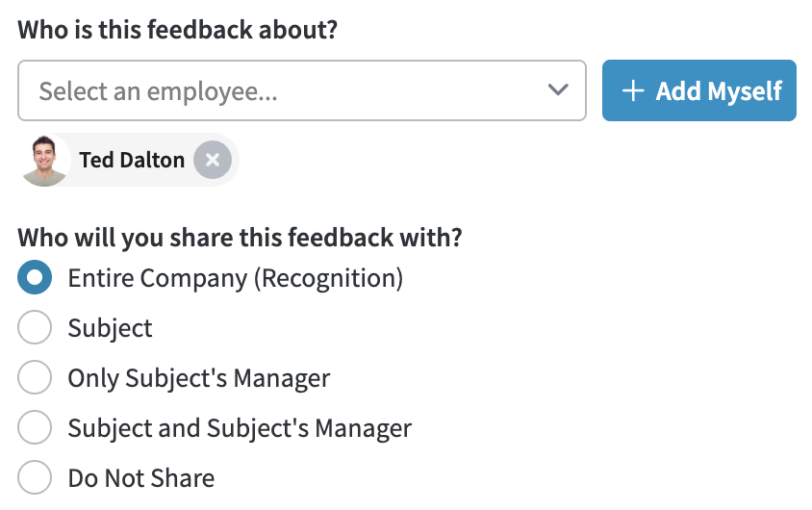
Task: Open the Select an employee combo box
Action: [302, 90]
